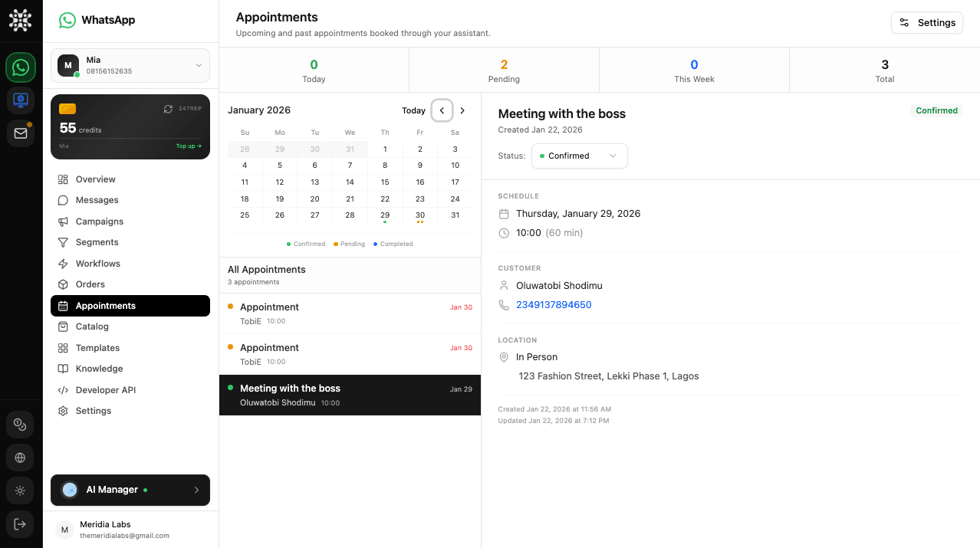Select This Week stat card
Viewport: 980px width, 548px height.
tap(694, 70)
